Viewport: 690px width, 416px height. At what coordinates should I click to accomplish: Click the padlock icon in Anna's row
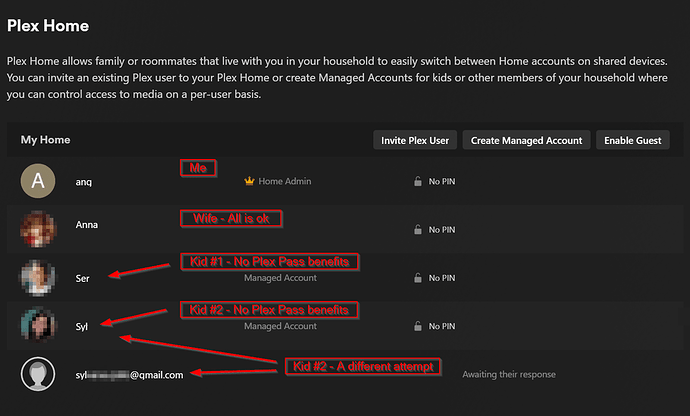pos(418,229)
